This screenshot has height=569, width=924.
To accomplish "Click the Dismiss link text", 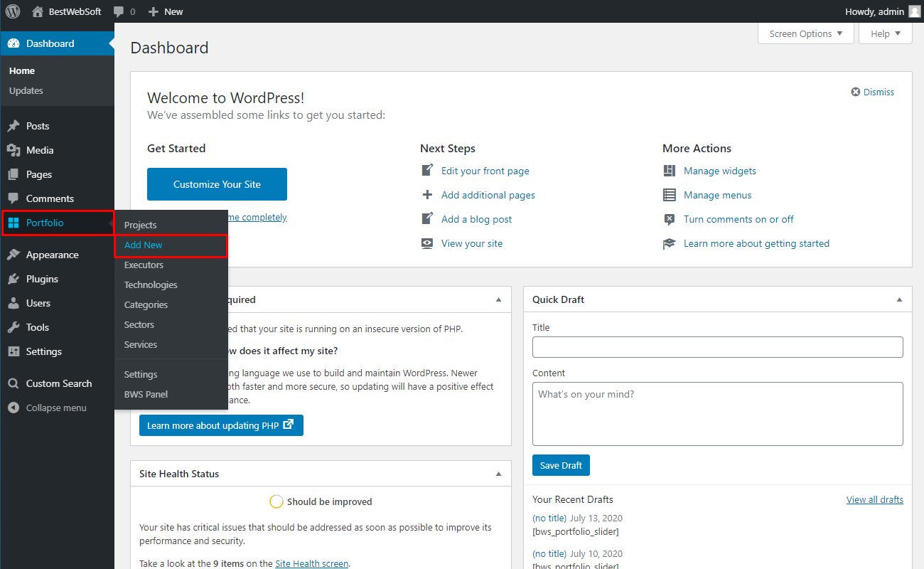I will (879, 92).
